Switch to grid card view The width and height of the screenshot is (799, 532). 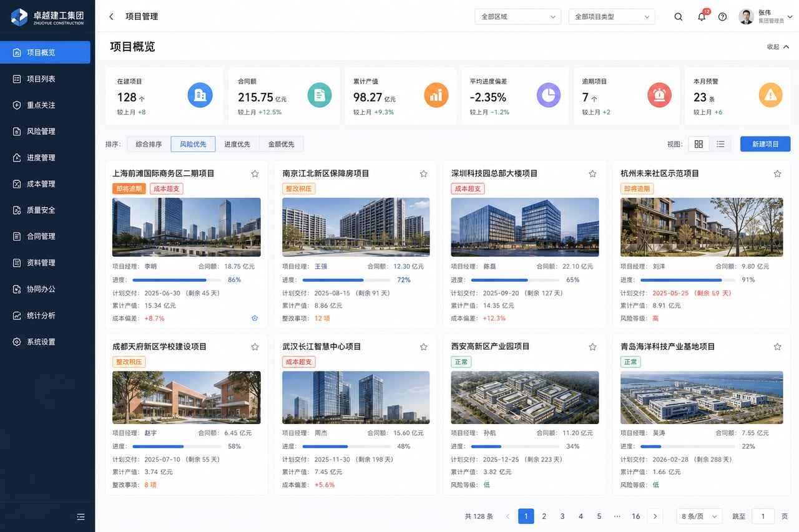coord(699,144)
